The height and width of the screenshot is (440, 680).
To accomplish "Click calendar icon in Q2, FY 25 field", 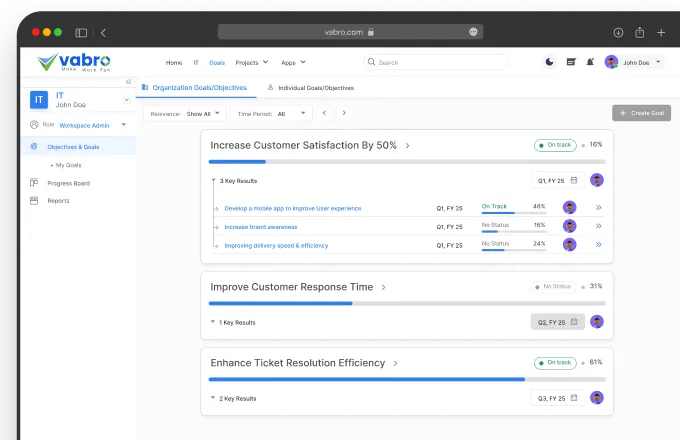I will (574, 322).
